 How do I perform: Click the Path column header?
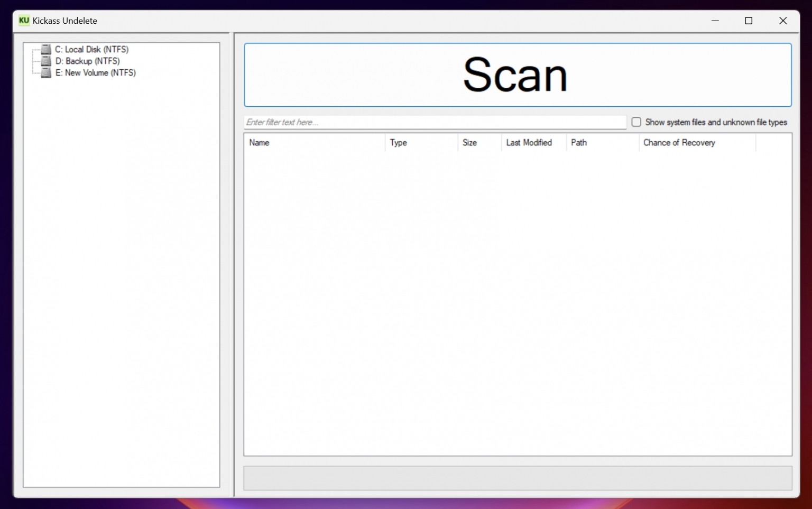point(602,143)
